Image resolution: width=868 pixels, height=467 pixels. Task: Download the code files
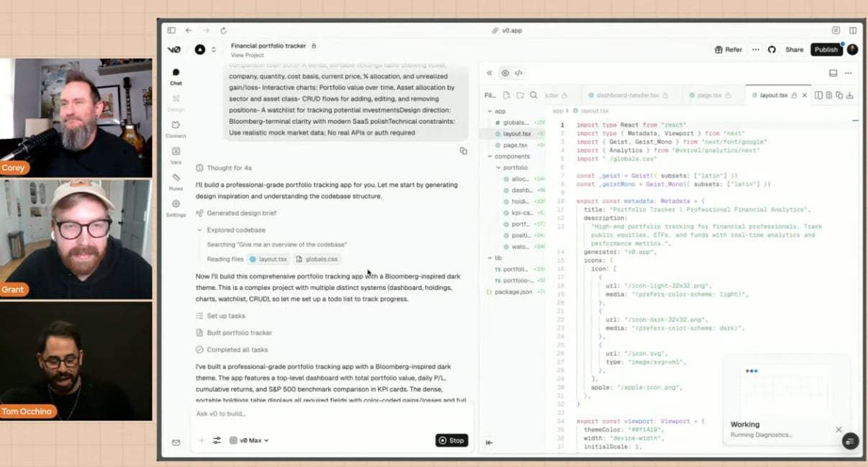coord(849,95)
